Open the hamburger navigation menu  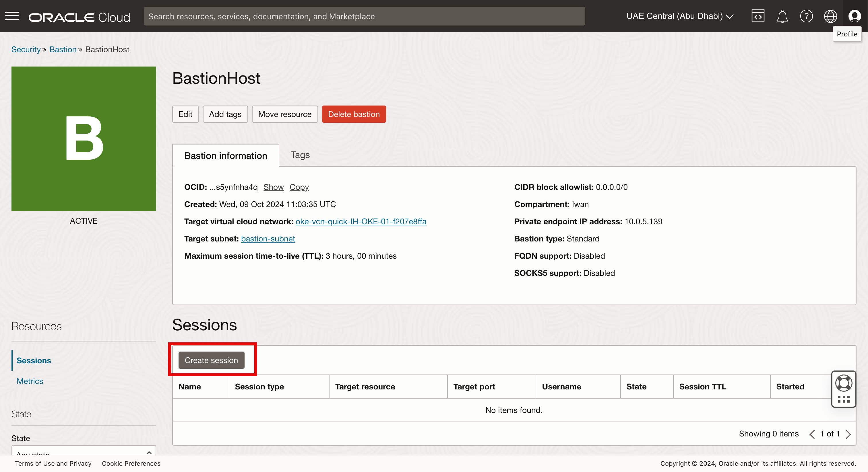12,16
